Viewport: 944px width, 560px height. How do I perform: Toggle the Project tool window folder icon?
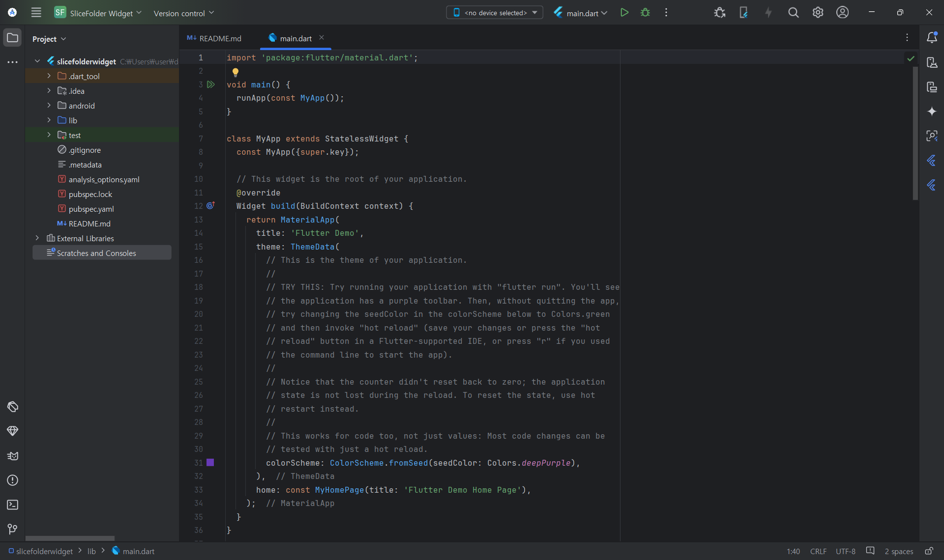tap(12, 38)
